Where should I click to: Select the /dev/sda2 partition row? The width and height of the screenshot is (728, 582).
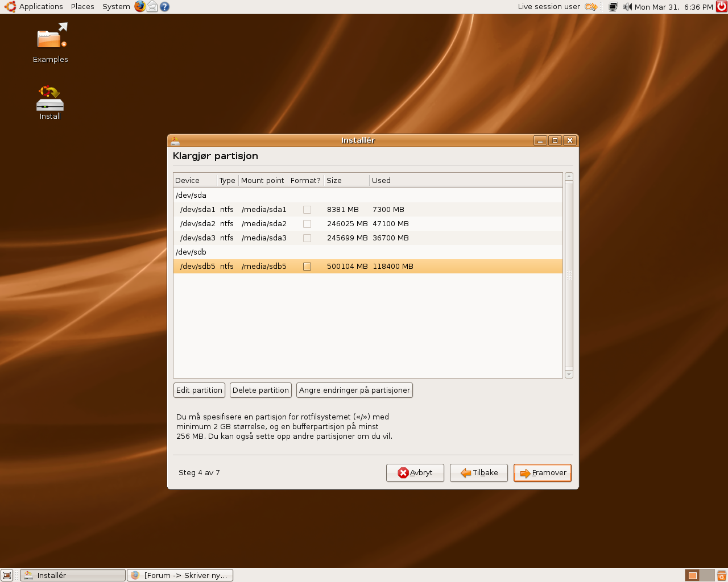[368, 224]
